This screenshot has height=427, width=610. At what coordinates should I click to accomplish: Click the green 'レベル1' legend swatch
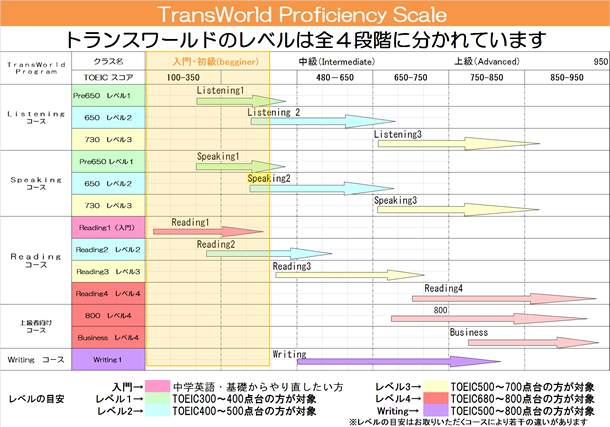coord(158,399)
